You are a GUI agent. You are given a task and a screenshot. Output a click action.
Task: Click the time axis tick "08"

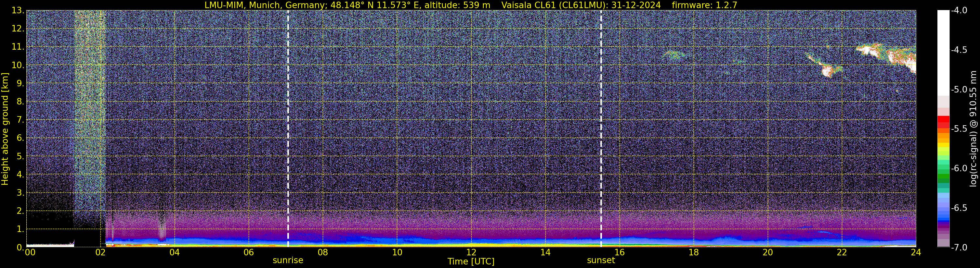323,253
